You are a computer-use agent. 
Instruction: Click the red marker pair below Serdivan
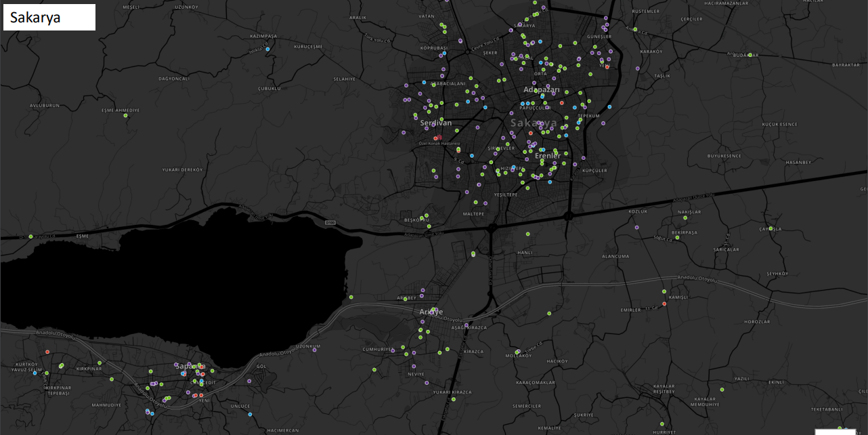[x=437, y=138]
